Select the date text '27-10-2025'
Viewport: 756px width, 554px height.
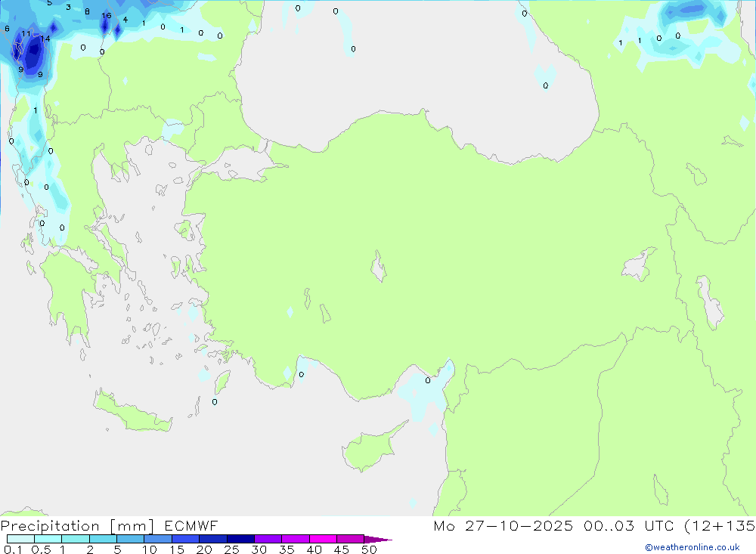[x=519, y=525]
